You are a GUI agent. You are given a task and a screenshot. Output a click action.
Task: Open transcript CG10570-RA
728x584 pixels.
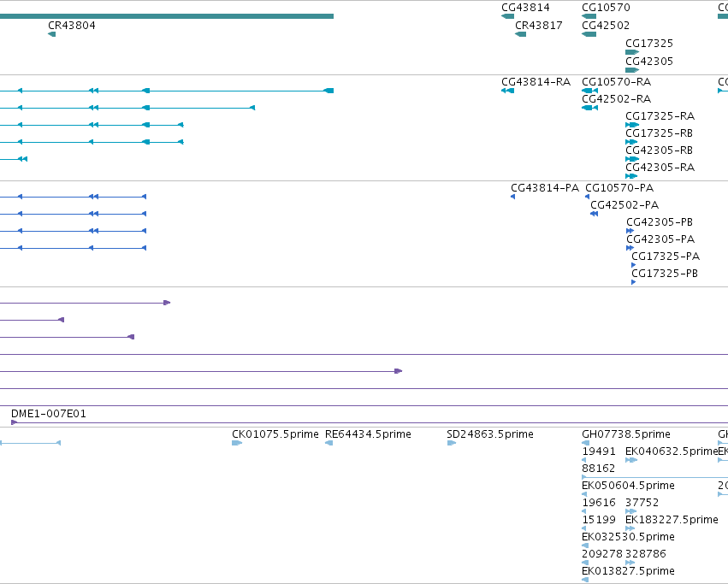point(589,91)
